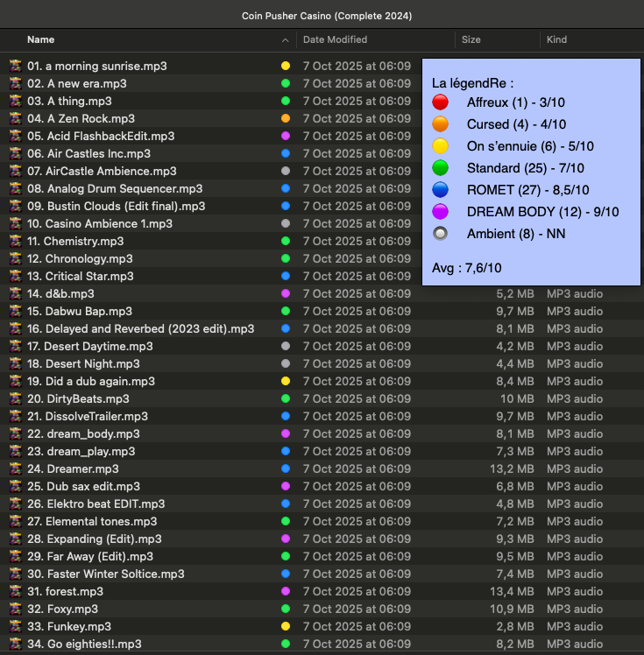
Task: Click the La légendRe heading in the note
Action: point(472,83)
